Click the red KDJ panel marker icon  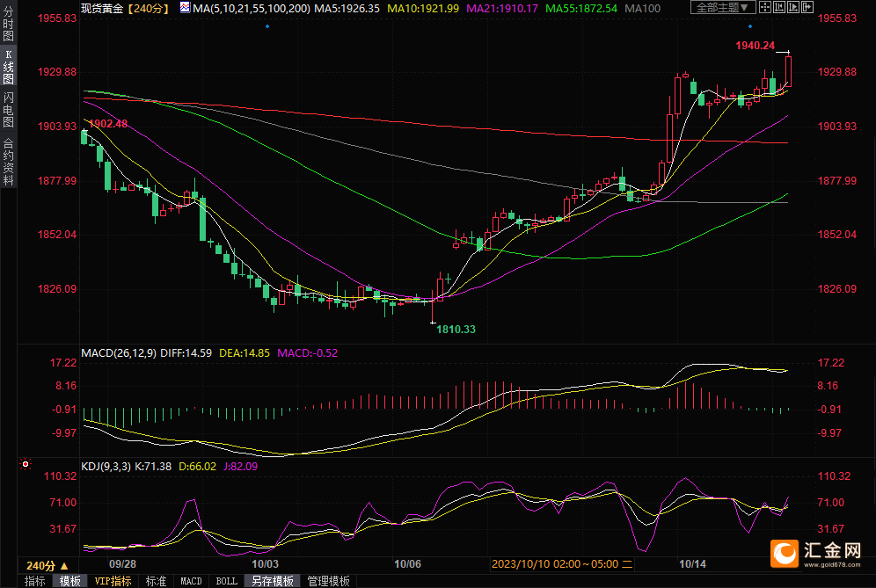click(x=25, y=464)
